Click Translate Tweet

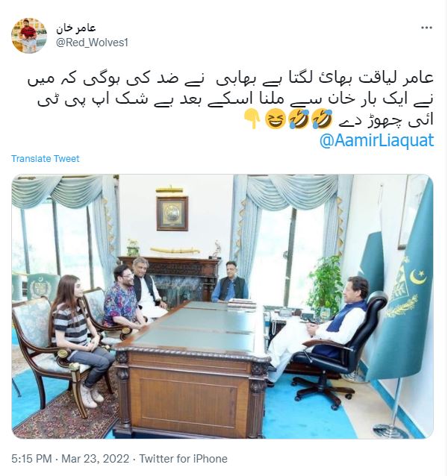[x=46, y=158]
